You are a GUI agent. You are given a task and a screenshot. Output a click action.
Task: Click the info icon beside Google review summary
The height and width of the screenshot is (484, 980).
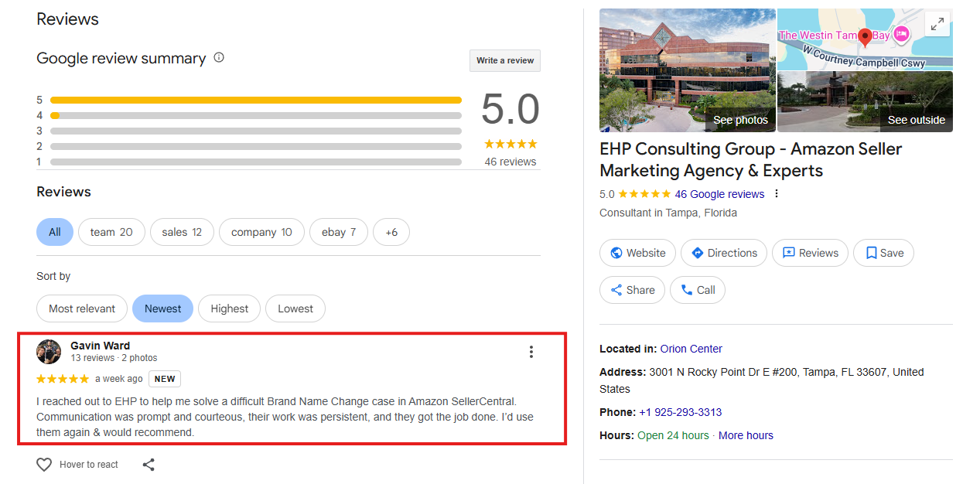[x=219, y=57]
